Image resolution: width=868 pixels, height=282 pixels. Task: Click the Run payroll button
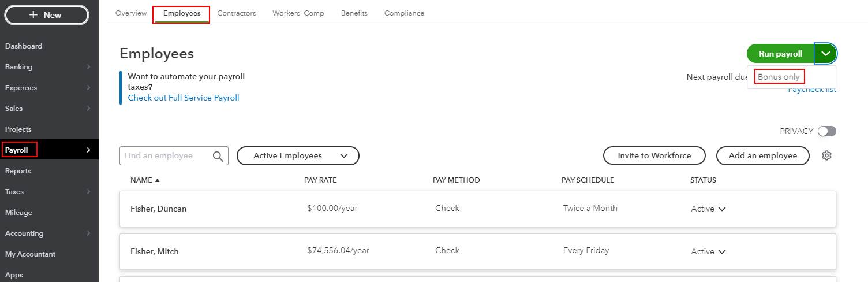[780, 54]
